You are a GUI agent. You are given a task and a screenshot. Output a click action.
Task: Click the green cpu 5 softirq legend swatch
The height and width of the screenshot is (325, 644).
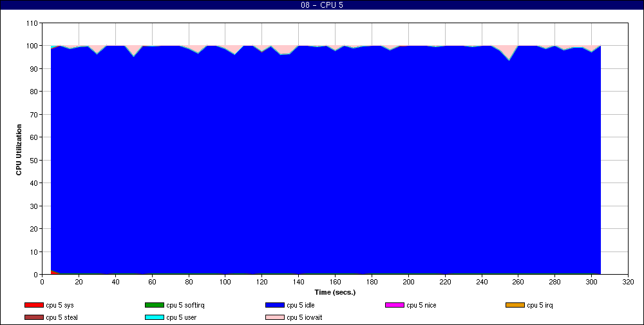[154, 305]
